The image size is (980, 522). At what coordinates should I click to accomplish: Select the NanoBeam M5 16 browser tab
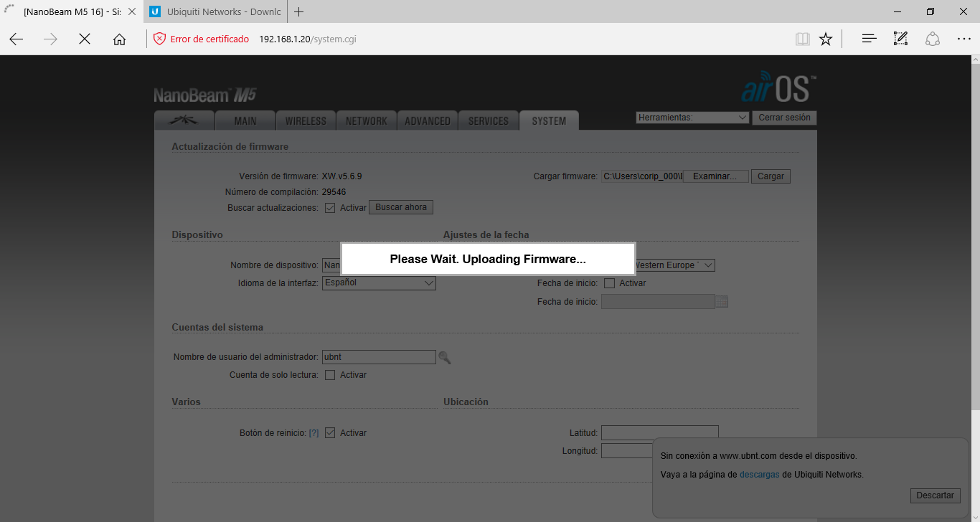72,11
